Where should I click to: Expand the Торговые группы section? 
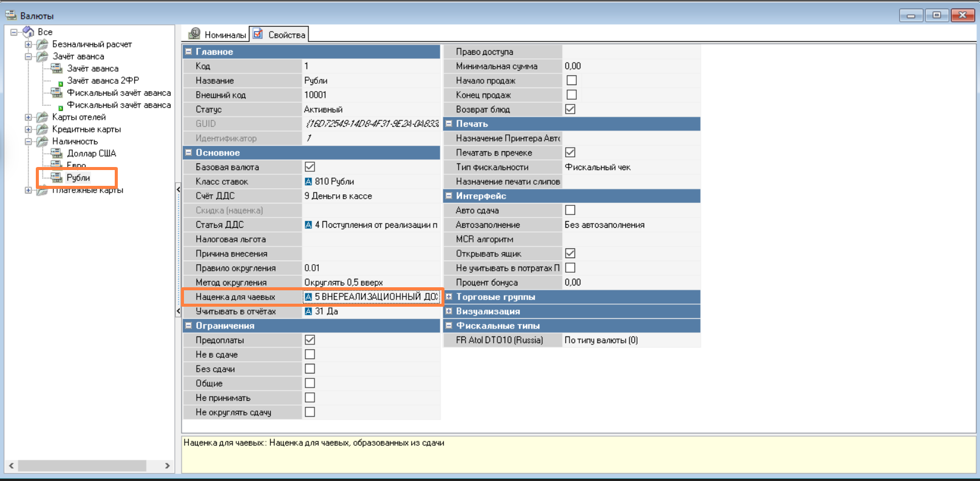pyautogui.click(x=449, y=296)
